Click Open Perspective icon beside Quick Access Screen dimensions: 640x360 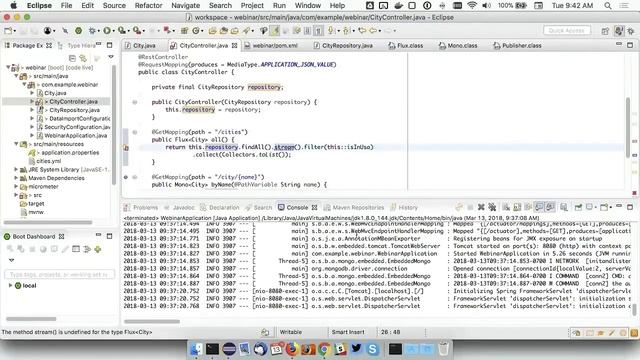(605, 31)
